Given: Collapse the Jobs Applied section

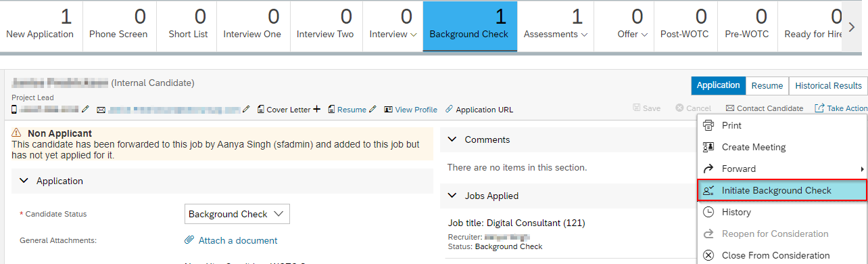Looking at the screenshot, I should [453, 196].
